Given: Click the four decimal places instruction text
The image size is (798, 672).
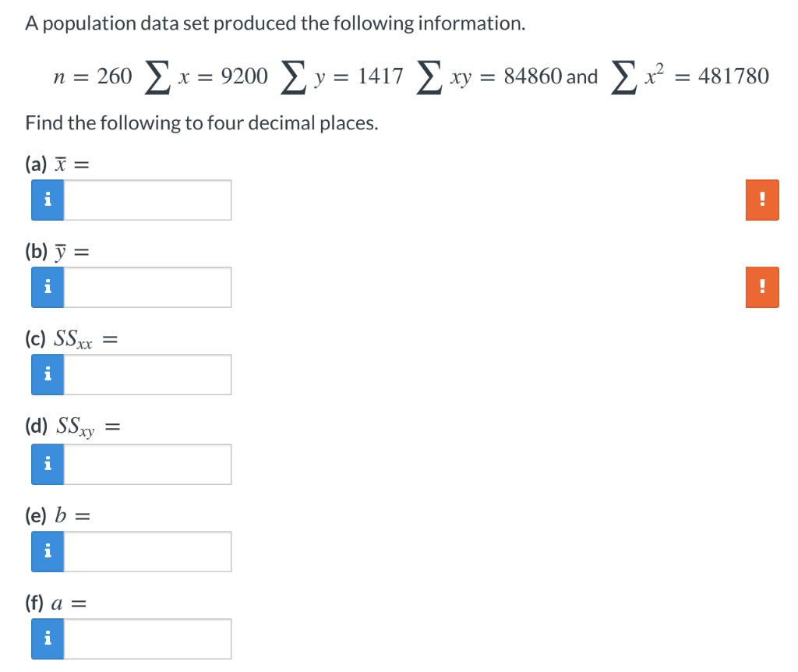Looking at the screenshot, I should [x=201, y=122].
